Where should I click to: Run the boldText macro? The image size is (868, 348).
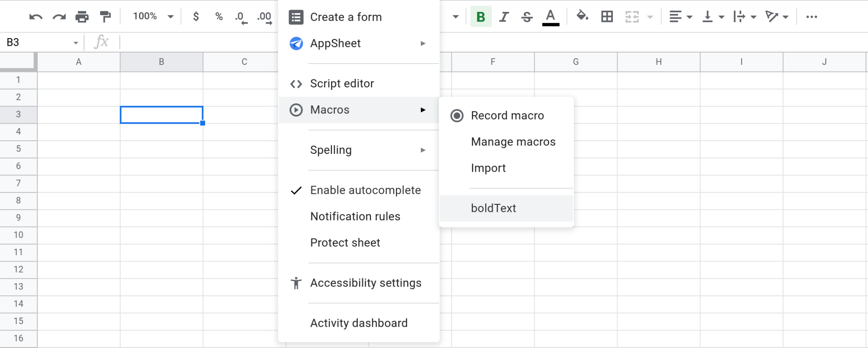point(493,208)
